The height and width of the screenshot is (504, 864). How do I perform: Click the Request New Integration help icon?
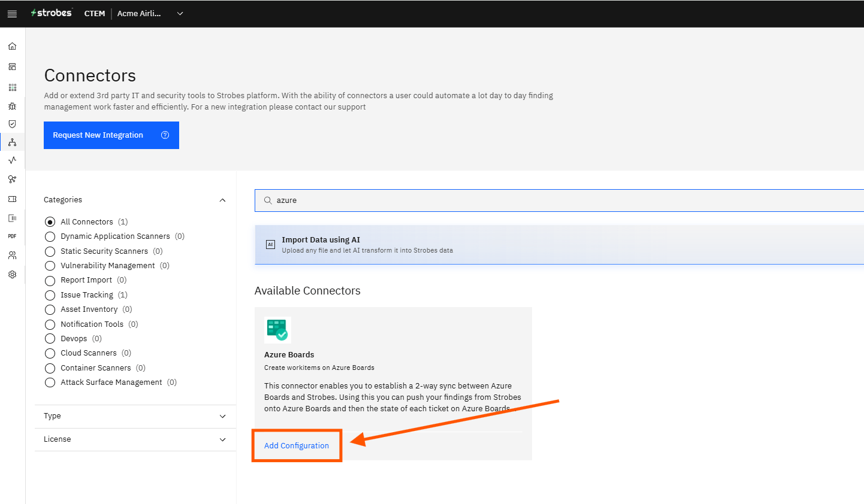click(x=165, y=135)
